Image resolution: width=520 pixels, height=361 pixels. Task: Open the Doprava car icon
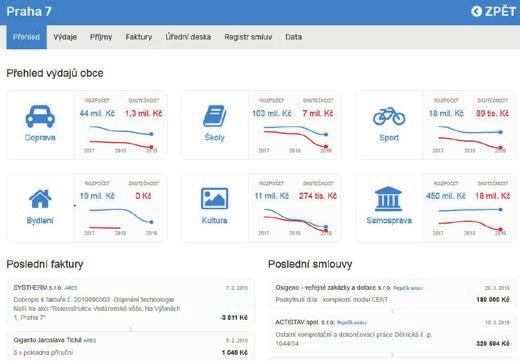click(40, 116)
